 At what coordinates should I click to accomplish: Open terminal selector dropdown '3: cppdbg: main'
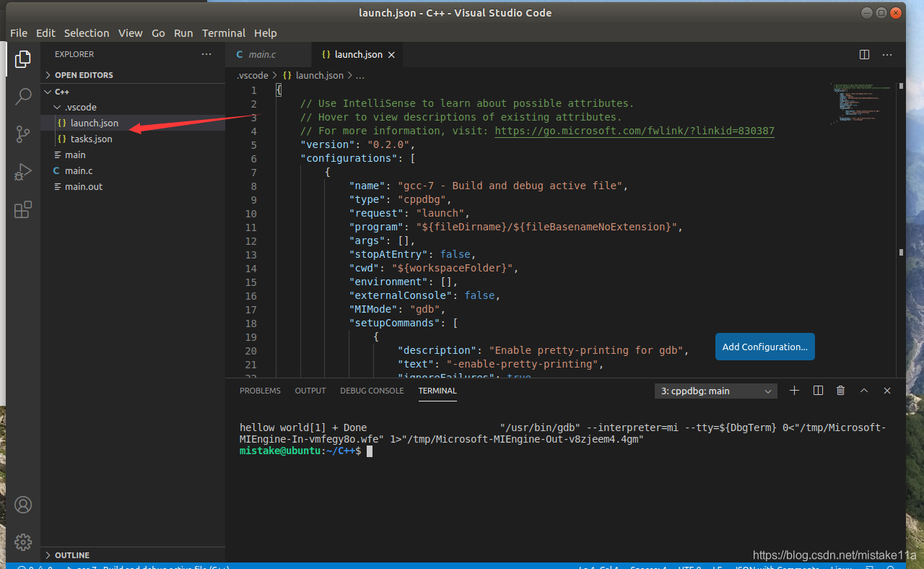click(715, 391)
